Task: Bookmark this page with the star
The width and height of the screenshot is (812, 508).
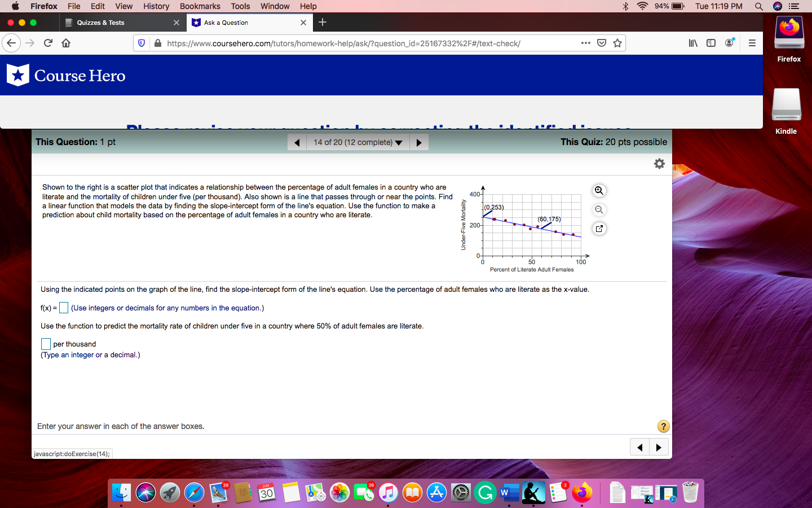Action: tap(617, 43)
